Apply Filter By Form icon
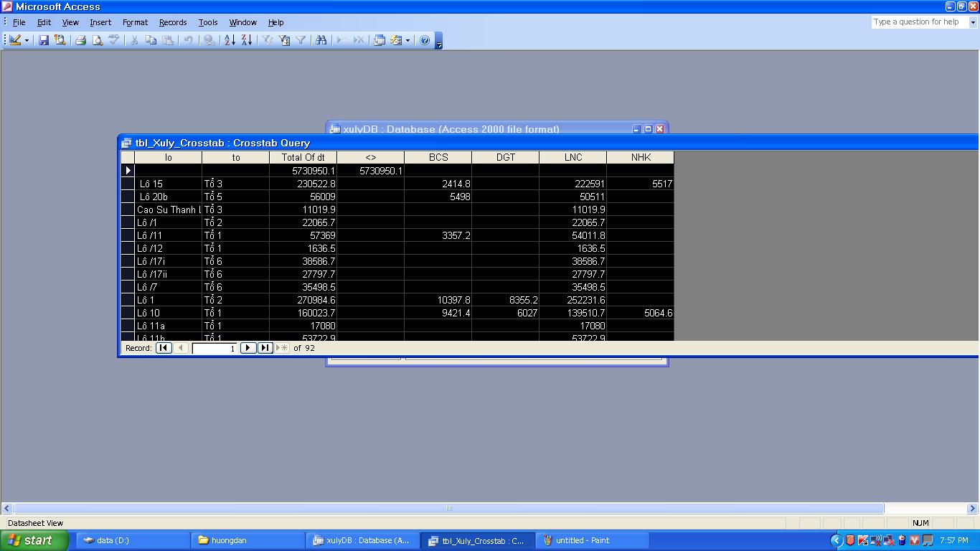The image size is (980, 551). click(x=284, y=40)
